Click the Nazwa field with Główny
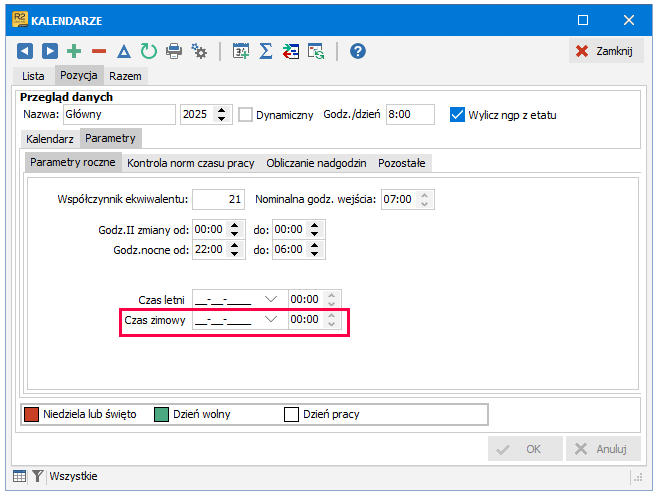663x499 pixels. click(x=119, y=114)
